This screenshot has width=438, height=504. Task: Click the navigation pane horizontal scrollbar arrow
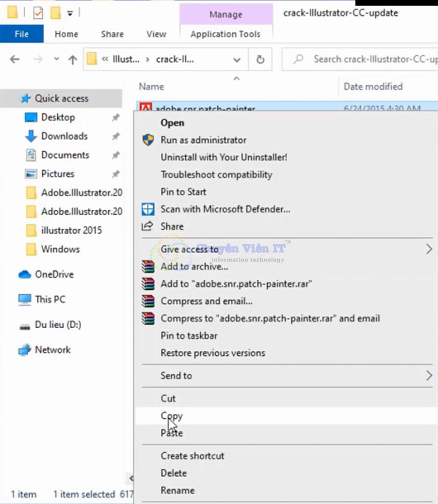pos(132,478)
